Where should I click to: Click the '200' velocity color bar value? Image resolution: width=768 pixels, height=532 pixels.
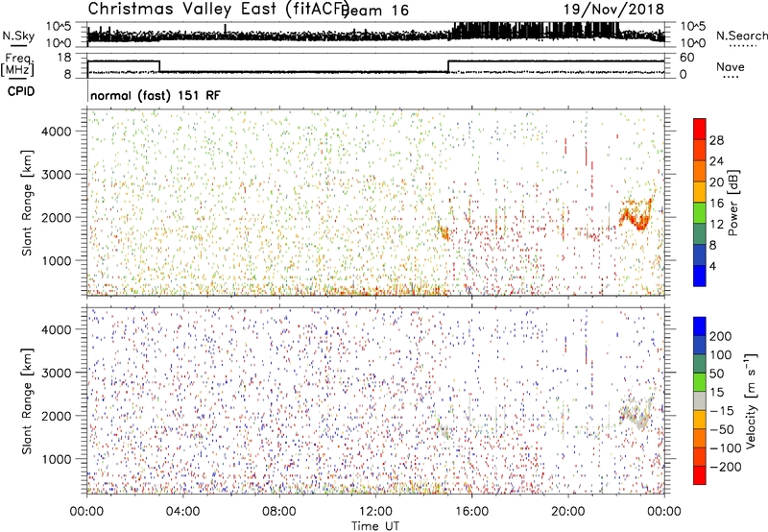pos(720,336)
